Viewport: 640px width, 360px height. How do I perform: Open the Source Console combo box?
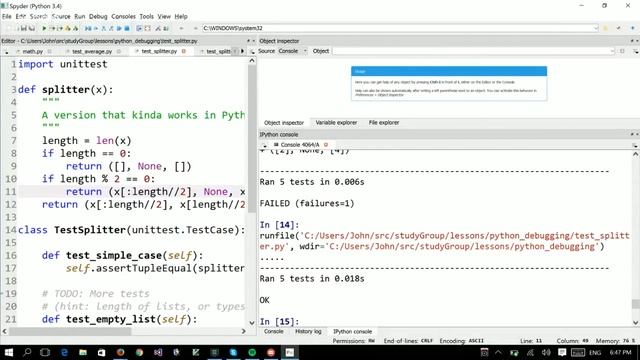[x=292, y=51]
